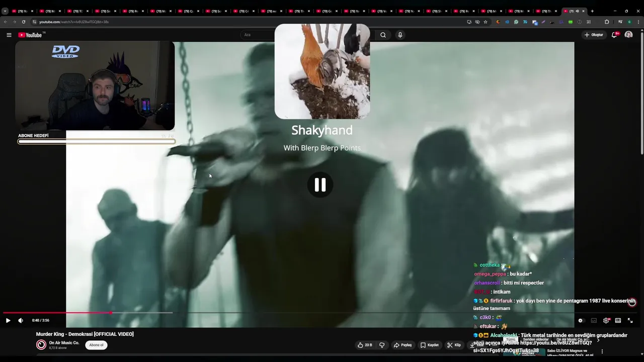Share the video with Paylaş

(403, 345)
